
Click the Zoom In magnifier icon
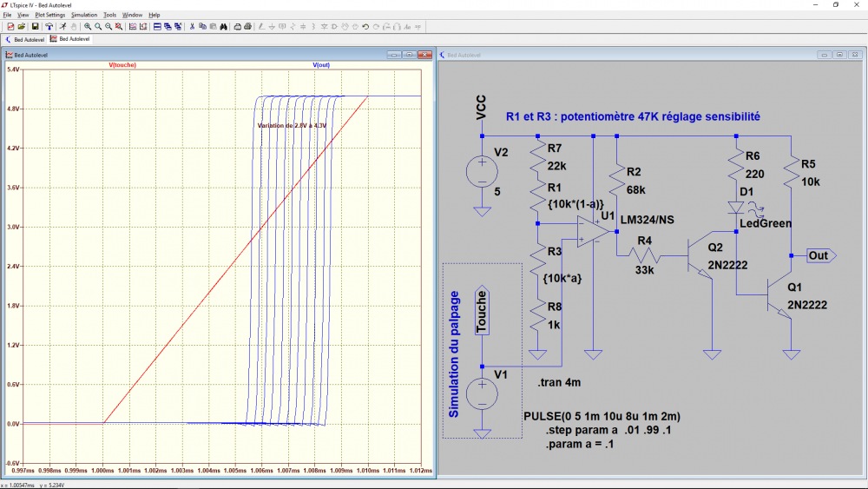[x=88, y=27]
